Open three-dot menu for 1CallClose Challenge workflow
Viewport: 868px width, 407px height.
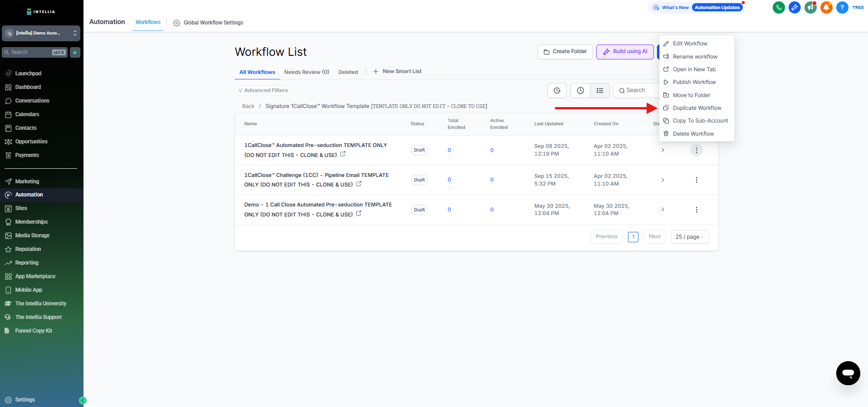coord(696,180)
